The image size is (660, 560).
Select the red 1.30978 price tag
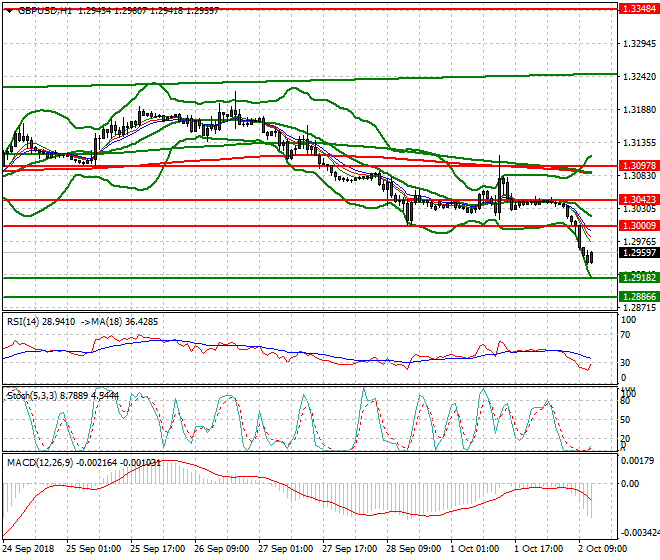637,165
